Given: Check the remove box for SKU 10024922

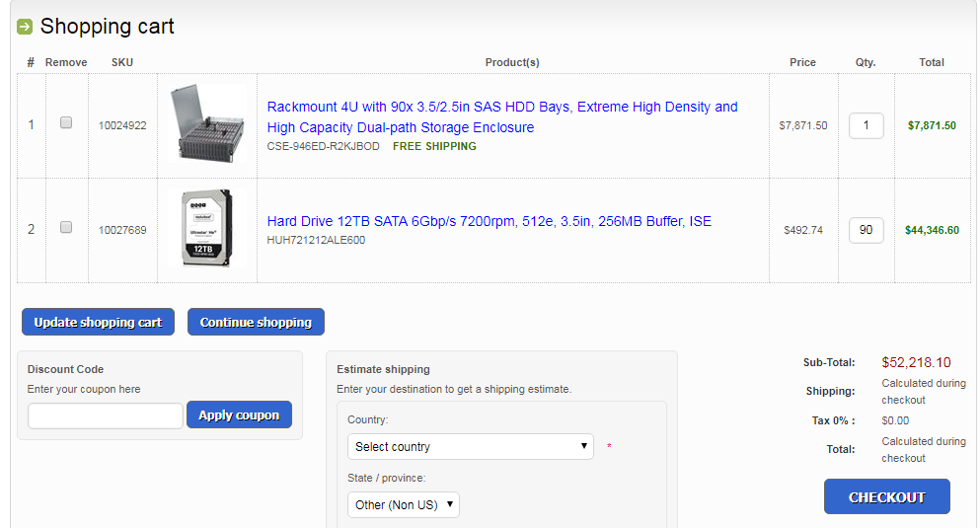Looking at the screenshot, I should click(x=66, y=122).
